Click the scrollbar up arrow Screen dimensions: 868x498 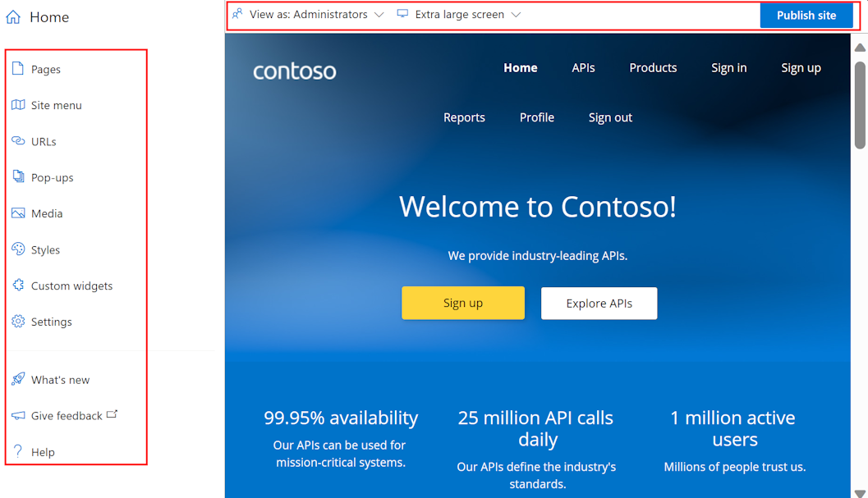pyautogui.click(x=860, y=48)
